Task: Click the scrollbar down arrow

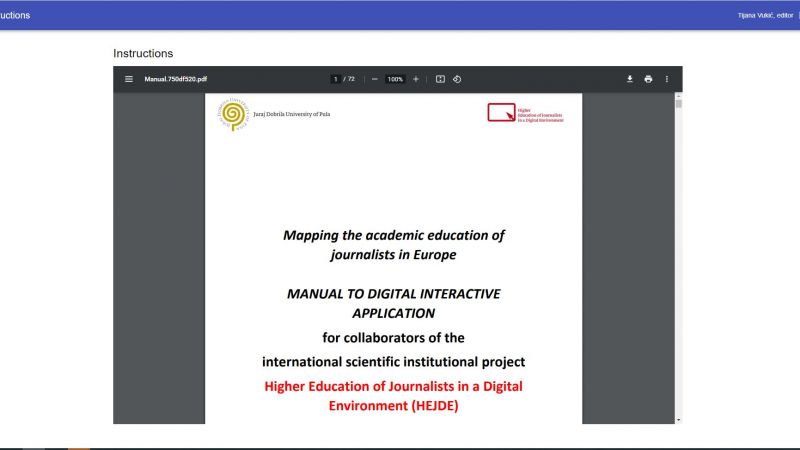Action: (678, 419)
